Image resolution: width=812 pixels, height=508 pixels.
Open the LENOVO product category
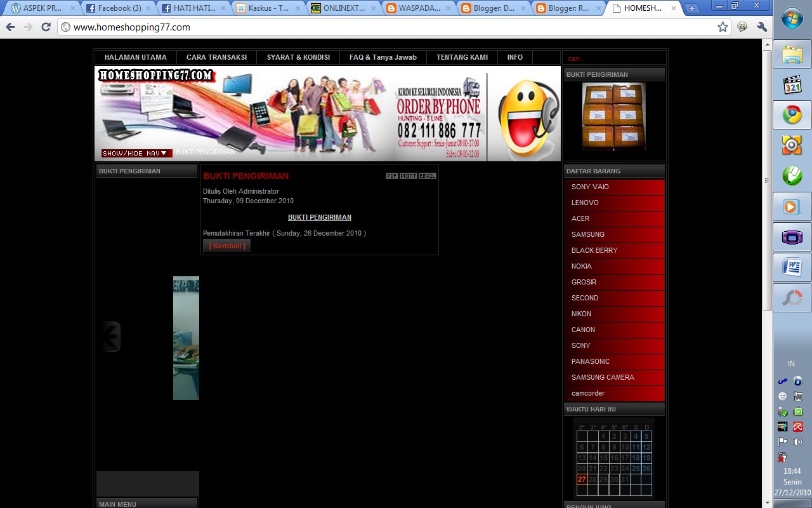coord(614,203)
